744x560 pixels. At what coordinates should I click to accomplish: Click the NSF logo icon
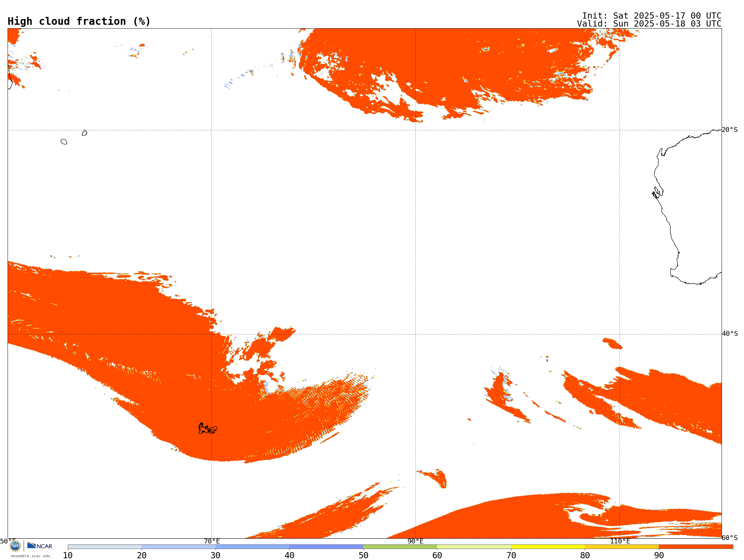coord(15,546)
